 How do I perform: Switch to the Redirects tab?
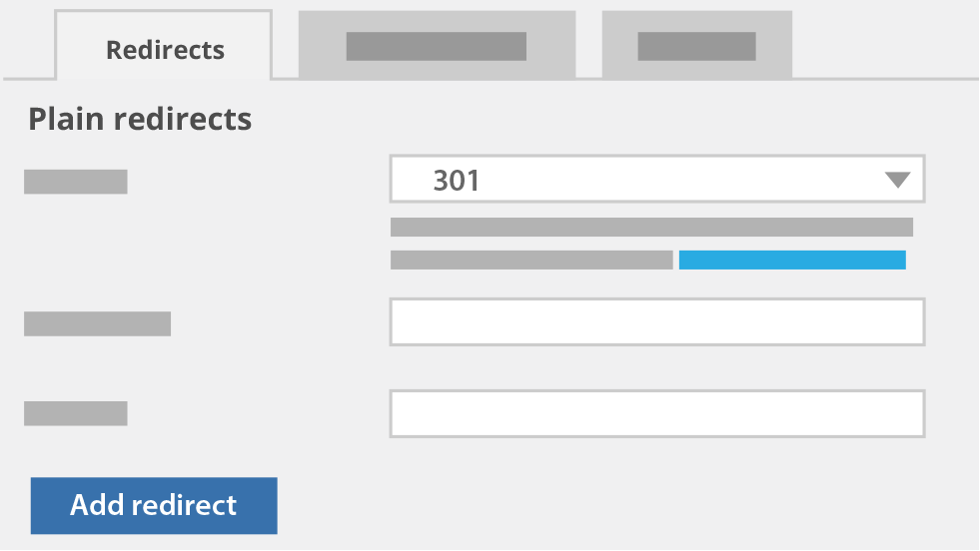click(164, 46)
